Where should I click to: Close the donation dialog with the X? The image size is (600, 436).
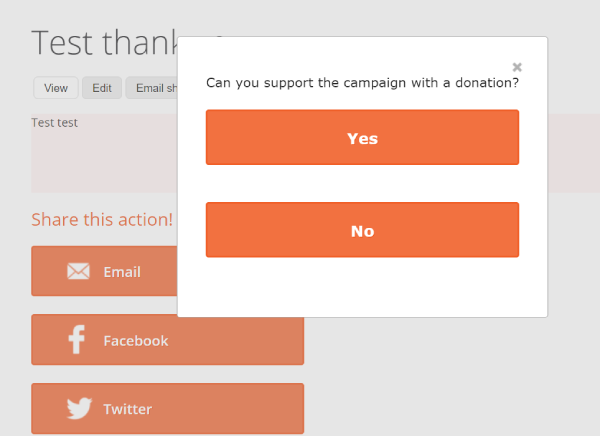click(x=517, y=67)
